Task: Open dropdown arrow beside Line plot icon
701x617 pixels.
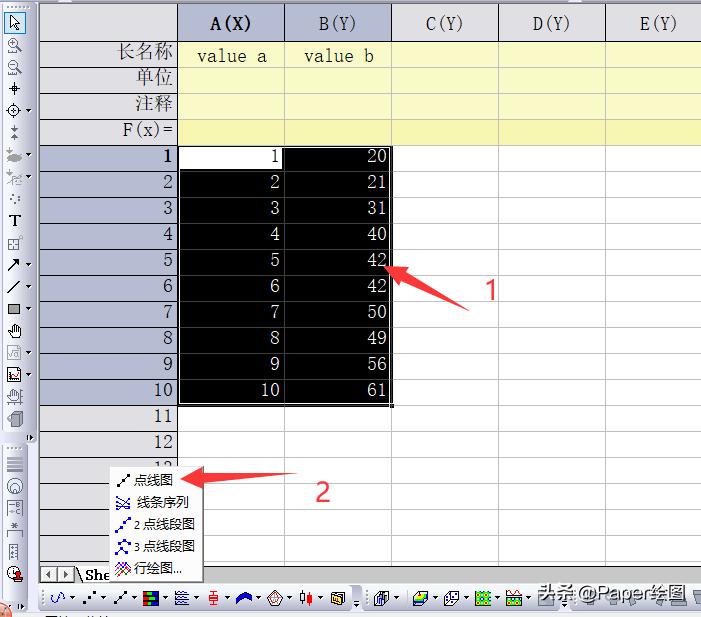Action: (x=72, y=598)
